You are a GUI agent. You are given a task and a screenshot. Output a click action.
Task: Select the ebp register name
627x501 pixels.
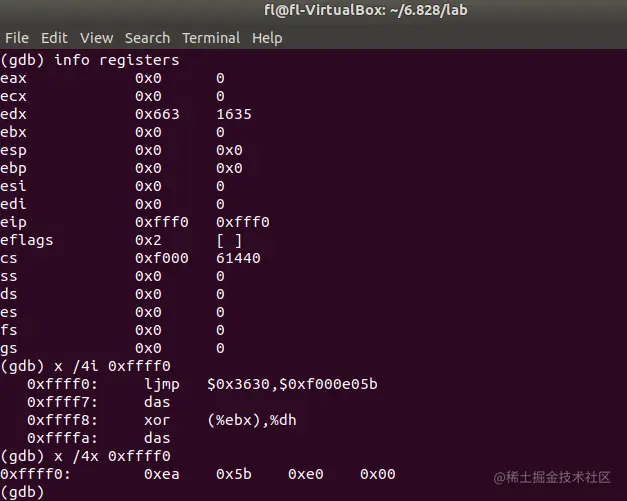[x=13, y=169]
